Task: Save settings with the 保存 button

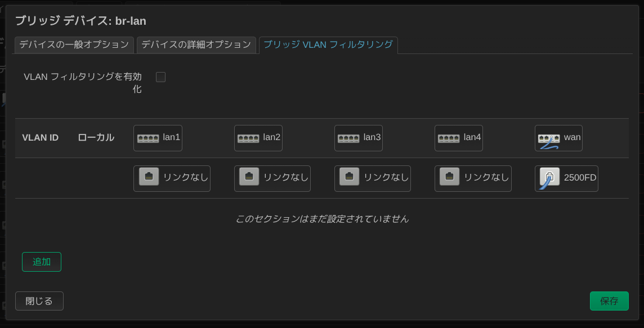Action: (609, 301)
